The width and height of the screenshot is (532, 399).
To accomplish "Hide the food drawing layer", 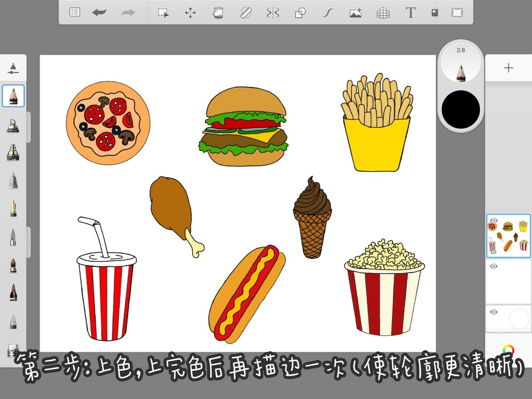I will tap(494, 220).
